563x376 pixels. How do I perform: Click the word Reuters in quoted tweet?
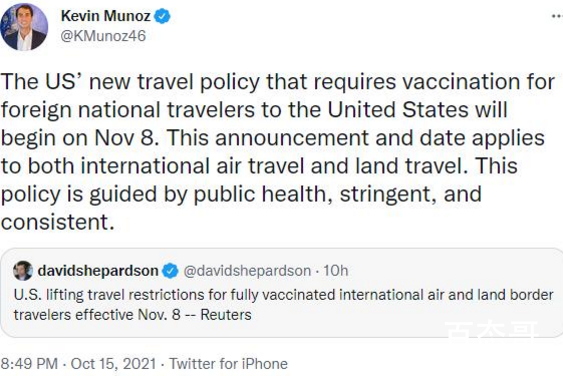pos(226,315)
